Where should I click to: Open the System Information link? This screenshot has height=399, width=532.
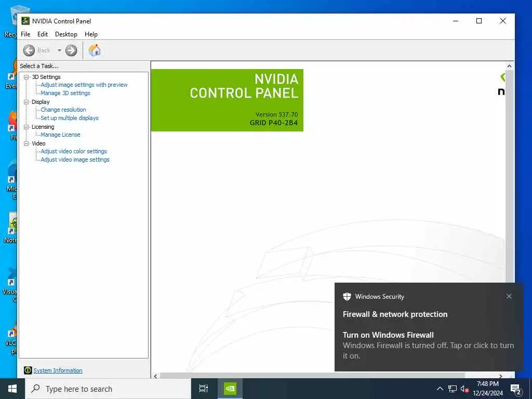[x=58, y=370]
